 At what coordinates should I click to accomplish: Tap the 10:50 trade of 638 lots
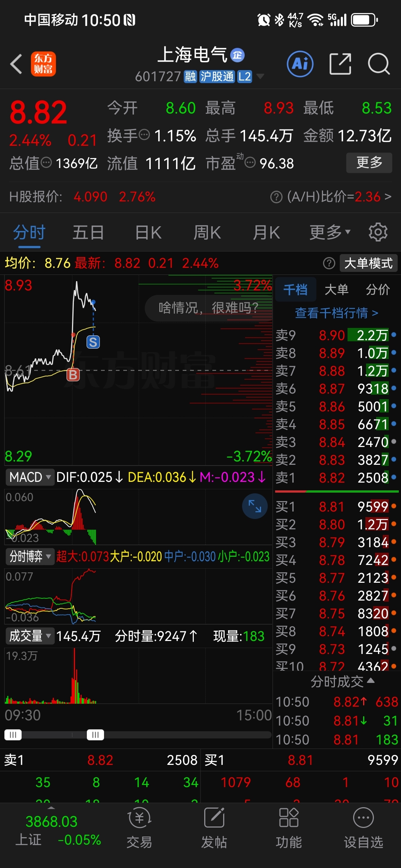point(336,702)
